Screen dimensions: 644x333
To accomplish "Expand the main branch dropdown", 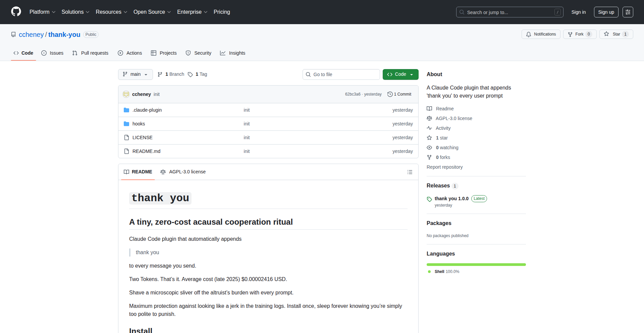I will click(x=135, y=74).
